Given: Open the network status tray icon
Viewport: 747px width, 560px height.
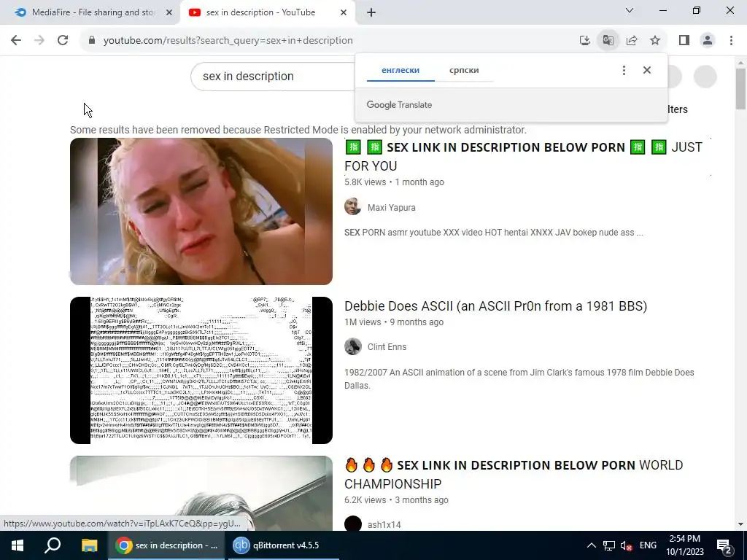Looking at the screenshot, I should 609,545.
